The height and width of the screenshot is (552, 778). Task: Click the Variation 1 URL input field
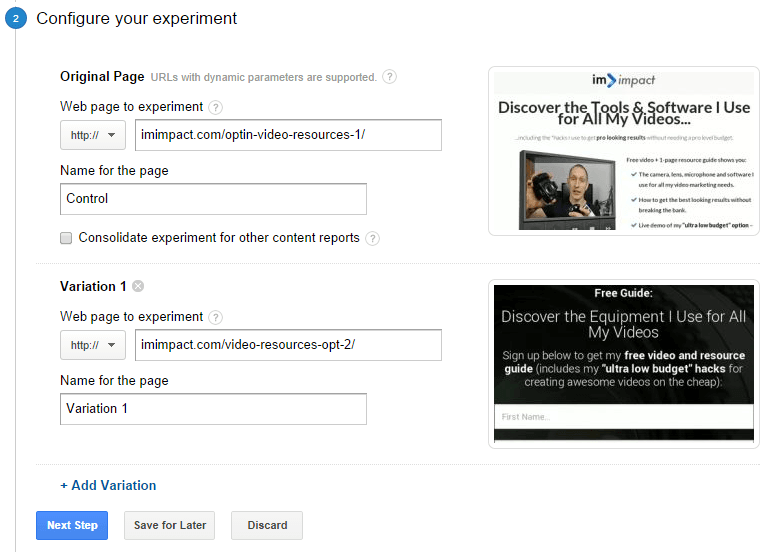point(288,345)
